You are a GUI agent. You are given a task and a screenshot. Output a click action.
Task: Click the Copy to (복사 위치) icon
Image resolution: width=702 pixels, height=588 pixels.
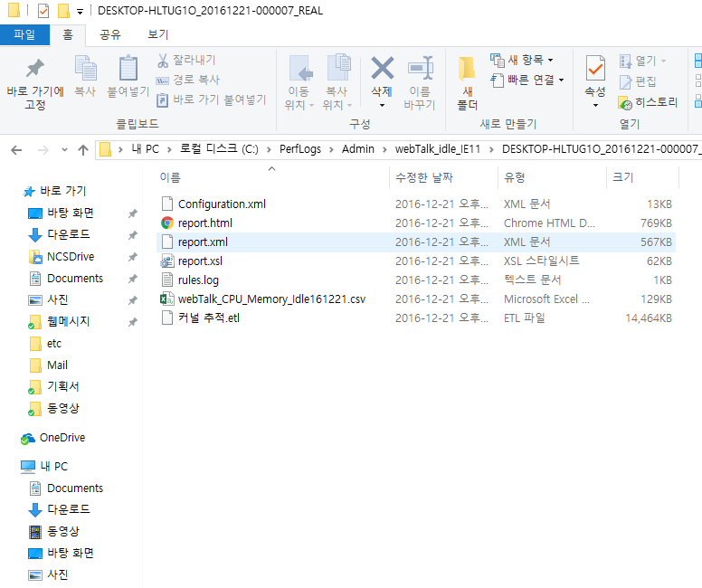(x=338, y=67)
